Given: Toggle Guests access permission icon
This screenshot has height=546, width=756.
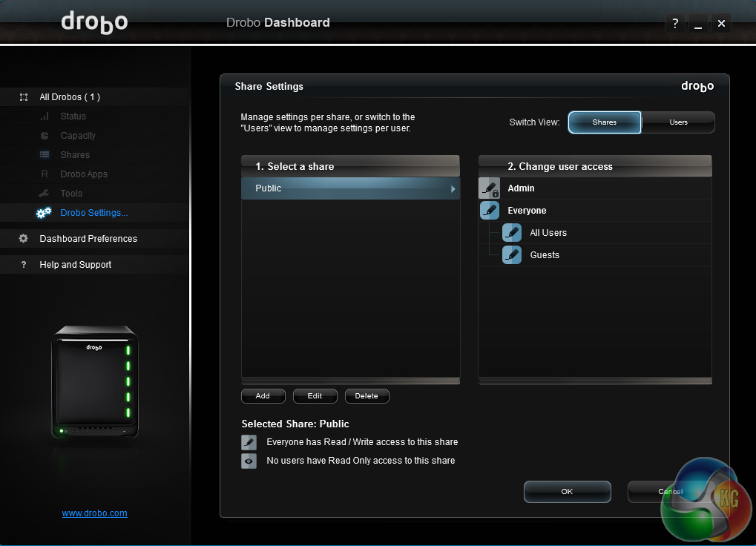Looking at the screenshot, I should 512,255.
